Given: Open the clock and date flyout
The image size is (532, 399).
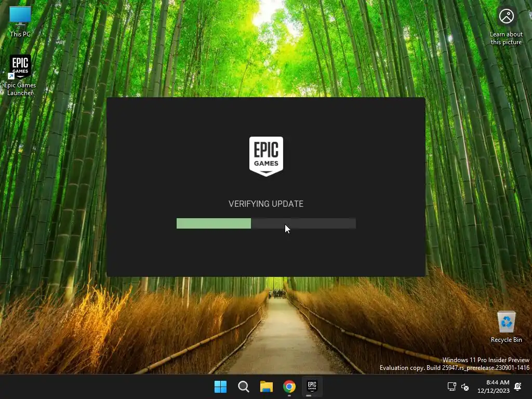Looking at the screenshot, I should 494,387.
